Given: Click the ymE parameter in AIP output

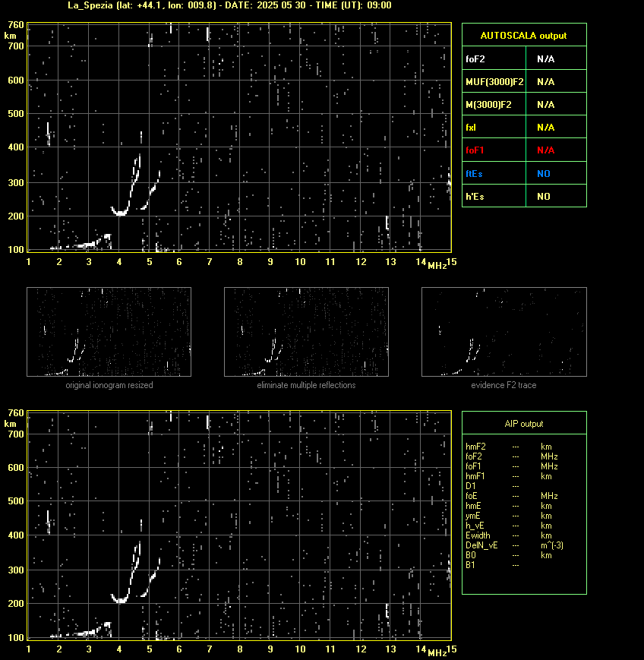Looking at the screenshot, I should (x=473, y=516).
